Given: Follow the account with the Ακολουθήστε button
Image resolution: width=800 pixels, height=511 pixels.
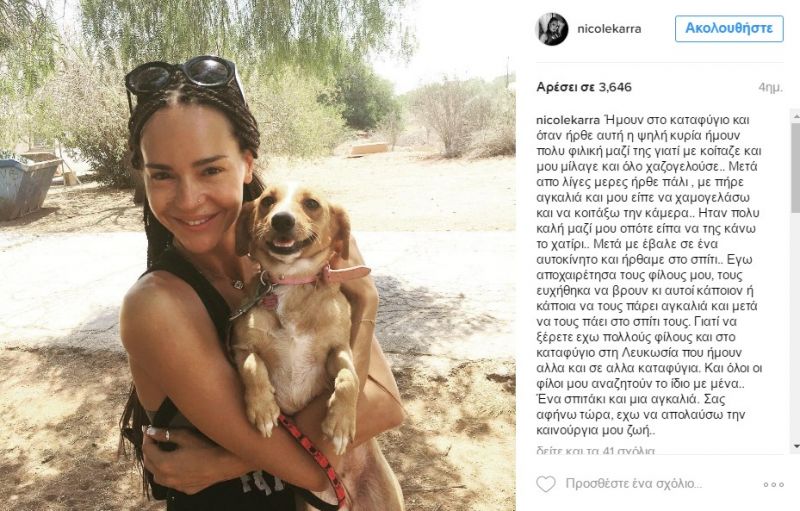Looking at the screenshot, I should coord(729,29).
